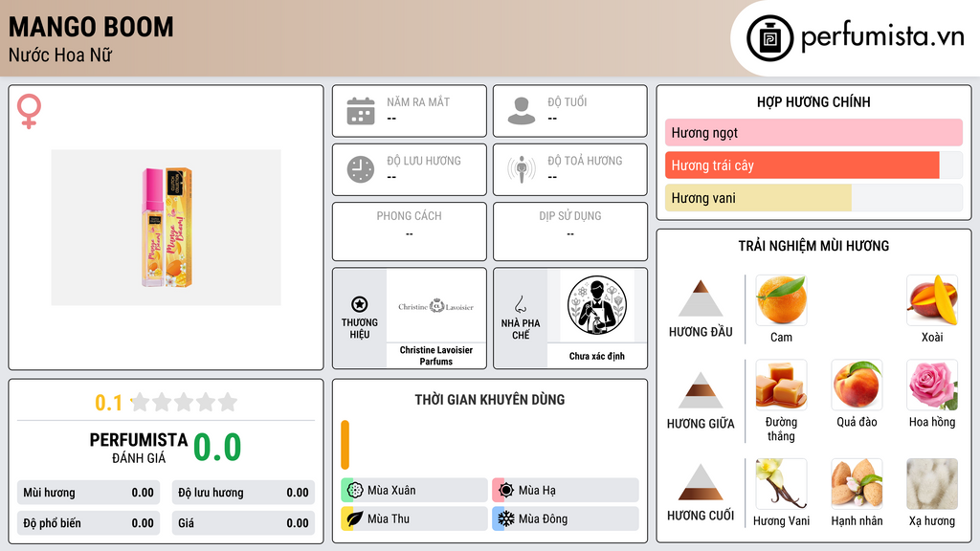Click the person icon beside Độ Tuổi
980x551 pixels.
(x=522, y=111)
